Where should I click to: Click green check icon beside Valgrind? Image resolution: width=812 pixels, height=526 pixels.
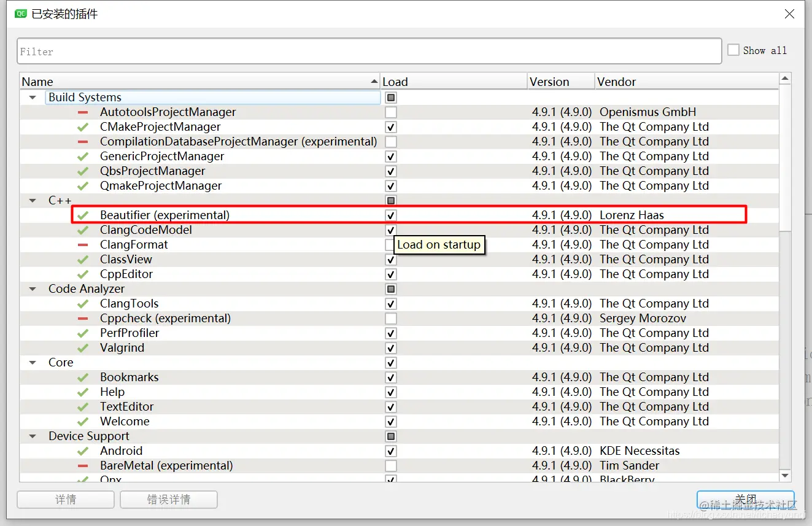click(x=83, y=348)
